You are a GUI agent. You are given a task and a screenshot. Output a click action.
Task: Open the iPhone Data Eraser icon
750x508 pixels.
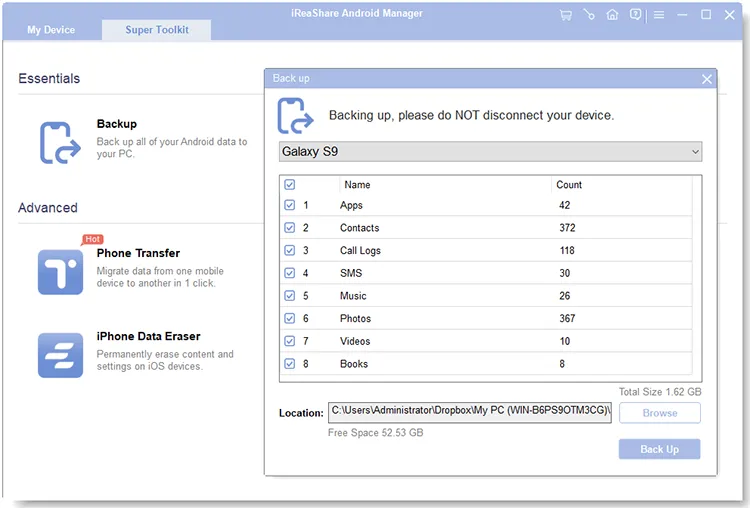[60, 355]
